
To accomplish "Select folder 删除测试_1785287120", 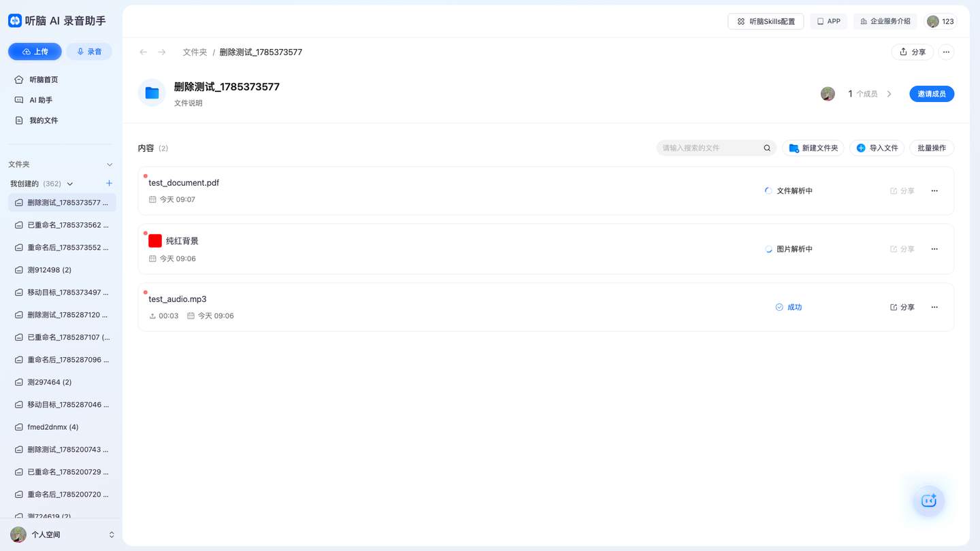I will 62,315.
